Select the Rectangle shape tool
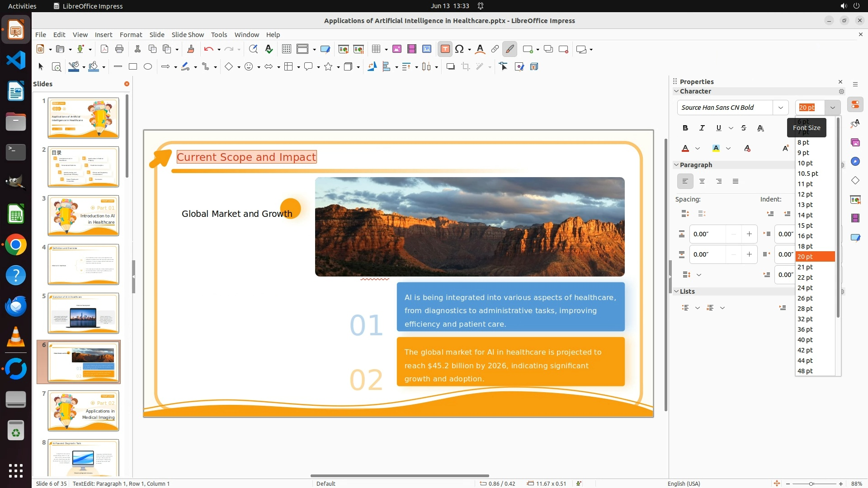Image resolution: width=868 pixels, height=488 pixels. pos(133,67)
